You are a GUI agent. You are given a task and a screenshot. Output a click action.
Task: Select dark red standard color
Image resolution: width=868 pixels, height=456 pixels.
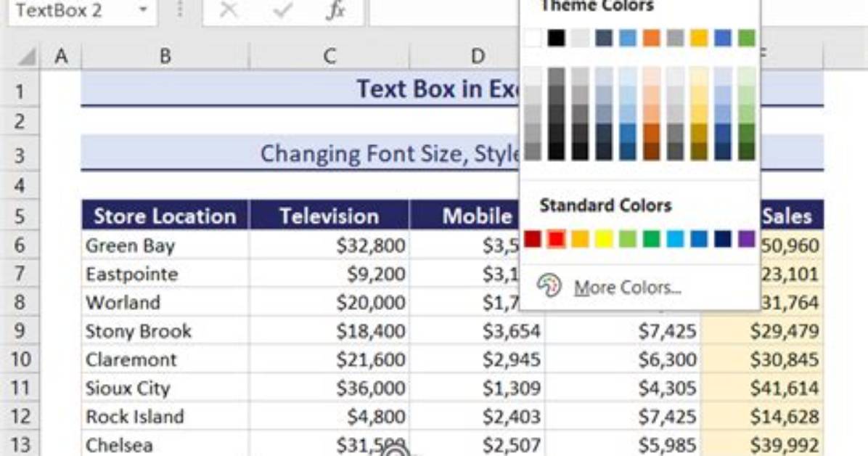tap(533, 239)
